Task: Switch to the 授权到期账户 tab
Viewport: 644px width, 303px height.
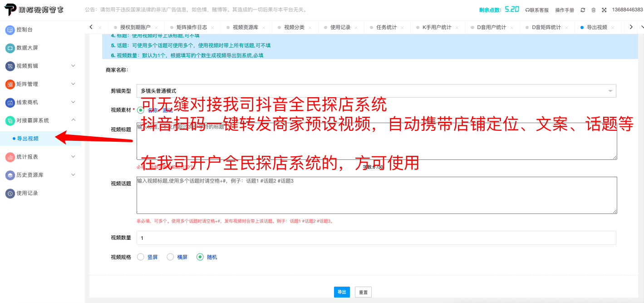Action: pyautogui.click(x=135, y=28)
